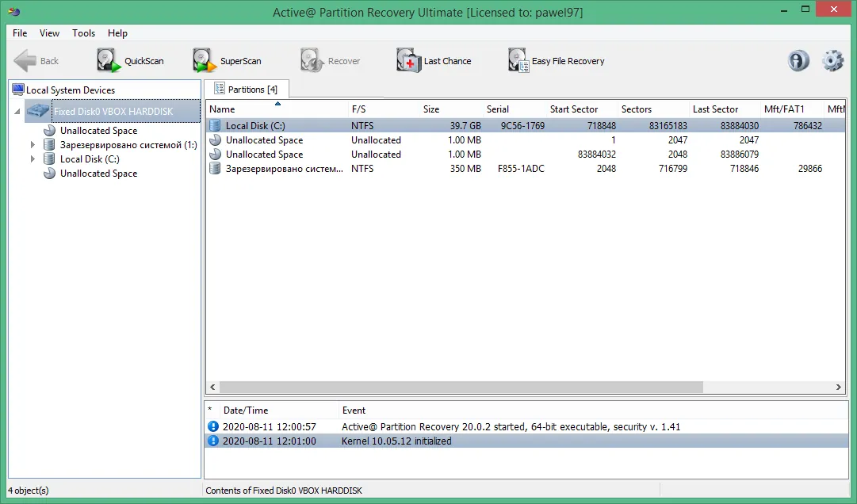
Task: Select Fixed Disk0 VBOX HARDDISK in tree
Action: pos(113,112)
